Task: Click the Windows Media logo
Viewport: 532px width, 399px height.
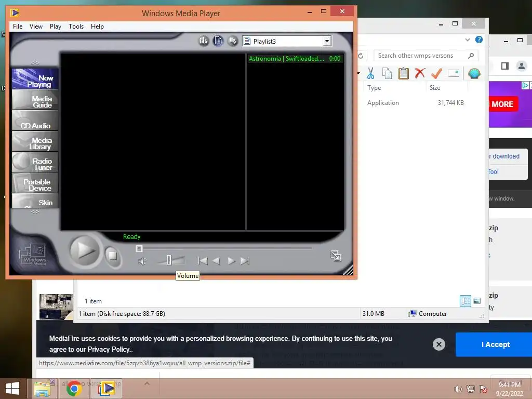Action: click(33, 255)
